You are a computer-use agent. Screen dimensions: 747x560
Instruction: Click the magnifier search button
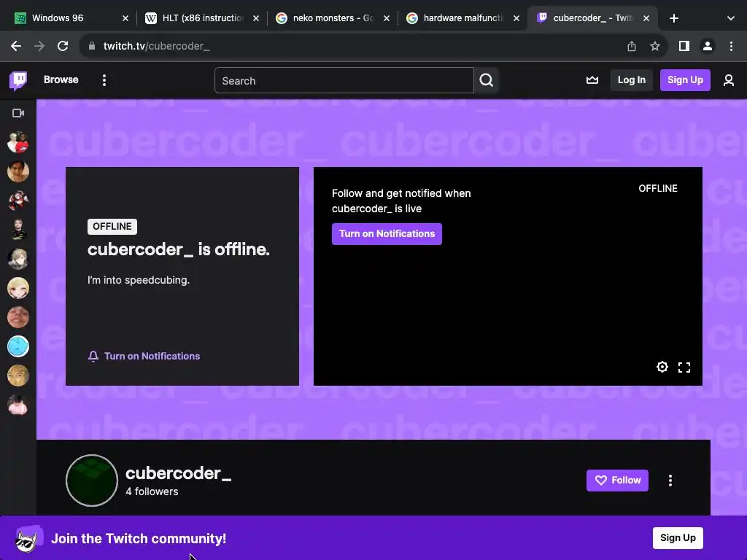pos(487,80)
